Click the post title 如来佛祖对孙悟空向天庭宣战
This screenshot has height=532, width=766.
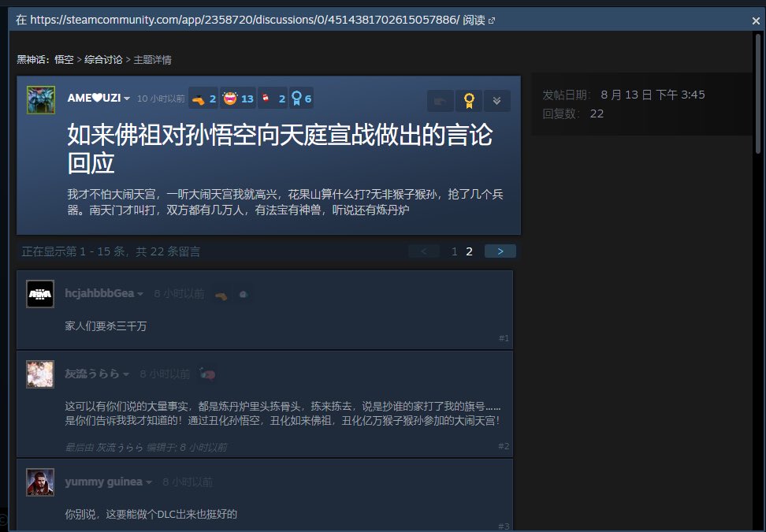pyautogui.click(x=280, y=148)
